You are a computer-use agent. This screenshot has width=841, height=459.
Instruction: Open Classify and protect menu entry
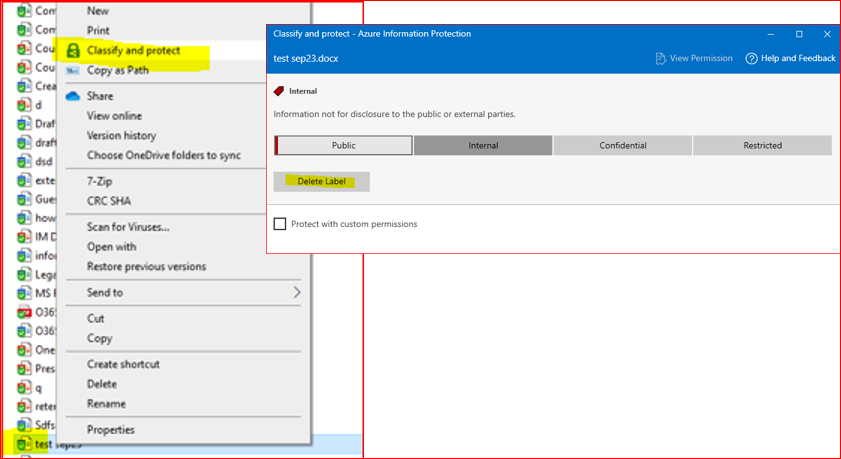point(134,51)
